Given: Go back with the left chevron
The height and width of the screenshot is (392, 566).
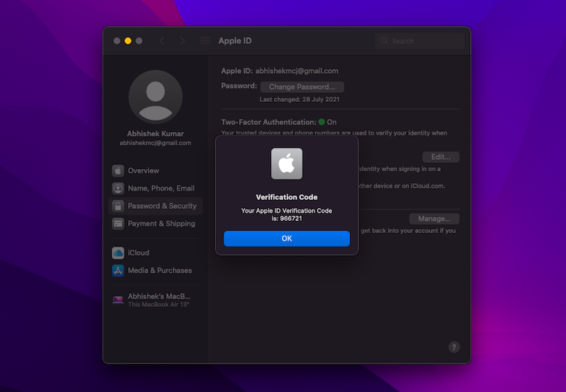Looking at the screenshot, I should tap(162, 41).
